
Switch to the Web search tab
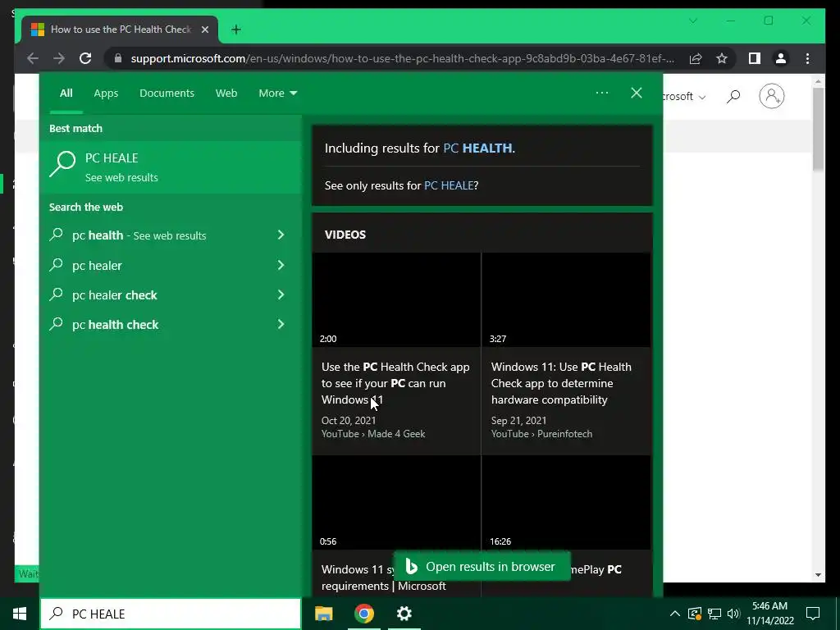click(x=226, y=94)
